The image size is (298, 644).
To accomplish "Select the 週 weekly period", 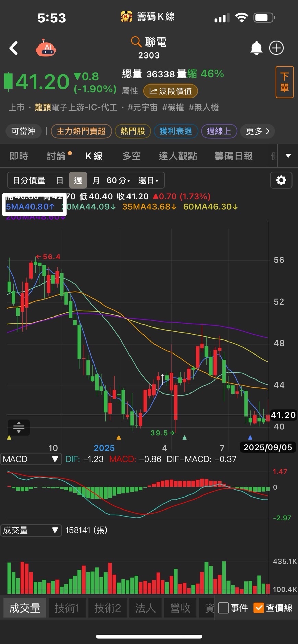I will tap(78, 180).
